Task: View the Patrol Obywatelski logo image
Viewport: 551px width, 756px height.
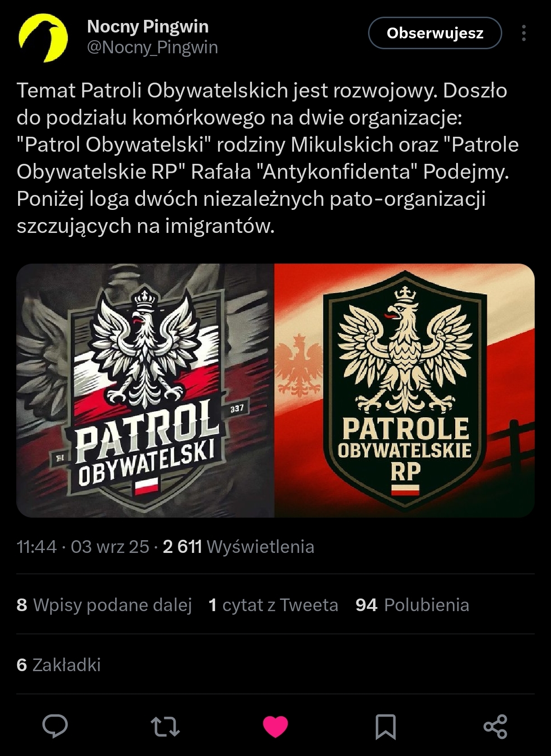Action: pos(145,390)
